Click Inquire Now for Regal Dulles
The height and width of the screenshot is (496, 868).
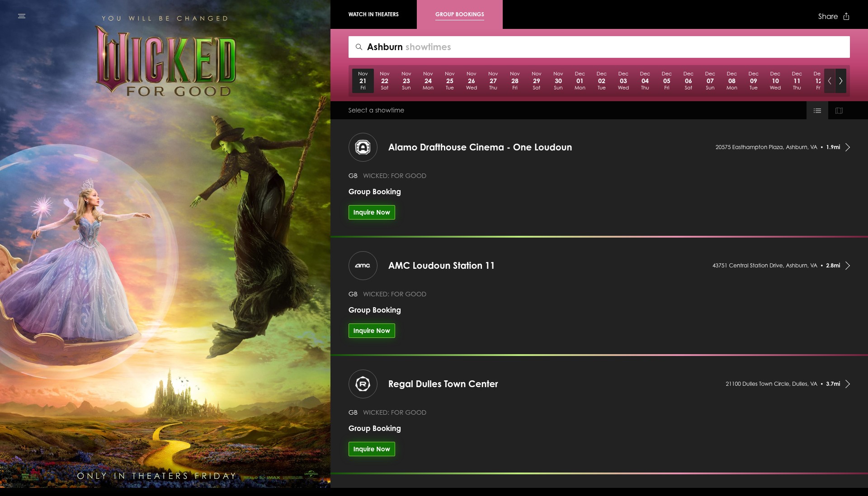(x=372, y=449)
